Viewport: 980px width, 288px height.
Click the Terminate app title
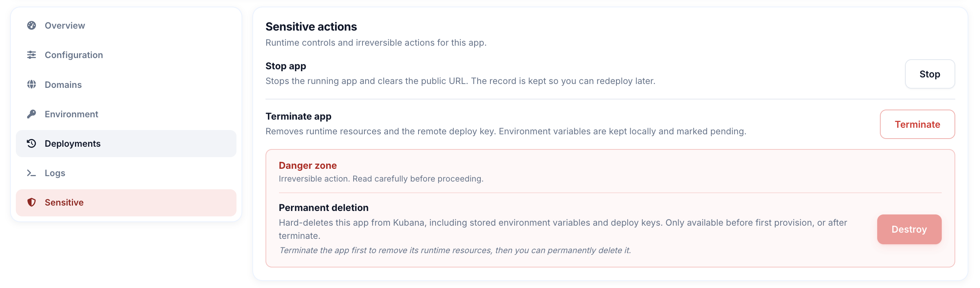pyautogui.click(x=298, y=117)
